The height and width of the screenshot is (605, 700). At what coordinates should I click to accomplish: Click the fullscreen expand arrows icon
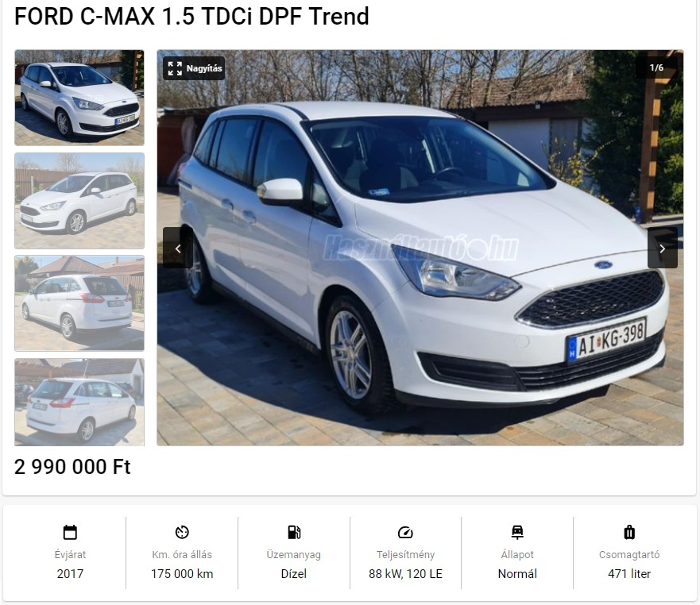tap(175, 68)
